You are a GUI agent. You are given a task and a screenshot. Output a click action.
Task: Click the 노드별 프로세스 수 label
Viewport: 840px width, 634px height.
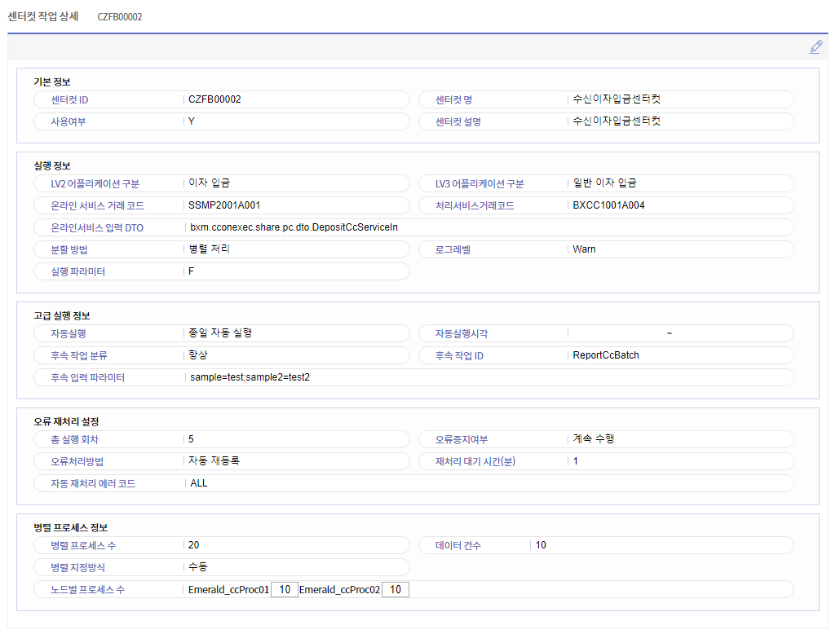click(88, 589)
